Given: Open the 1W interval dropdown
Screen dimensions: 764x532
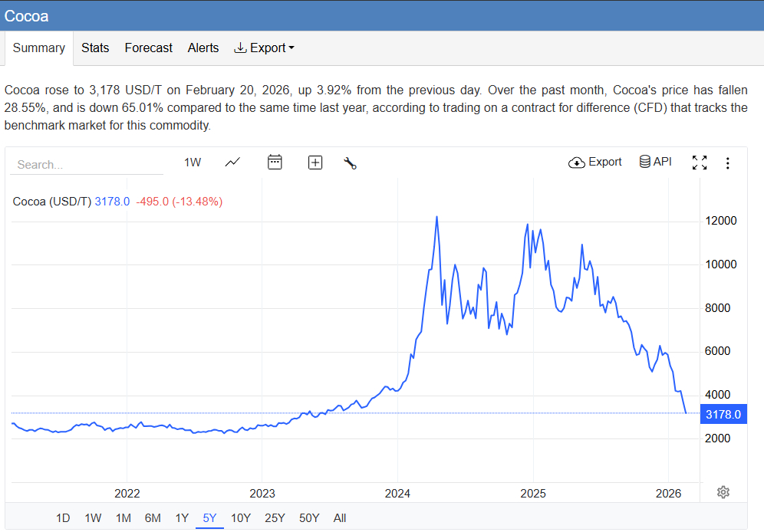Looking at the screenshot, I should (193, 163).
